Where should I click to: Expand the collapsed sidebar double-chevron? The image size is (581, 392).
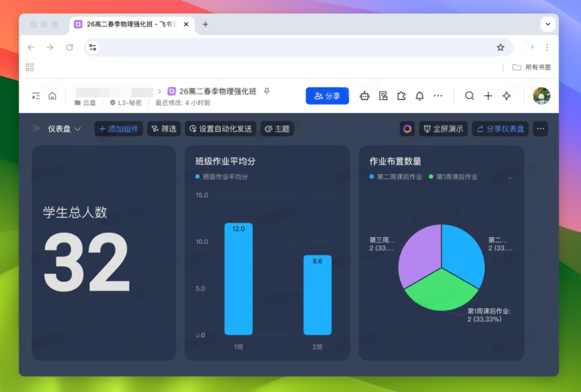click(x=36, y=128)
